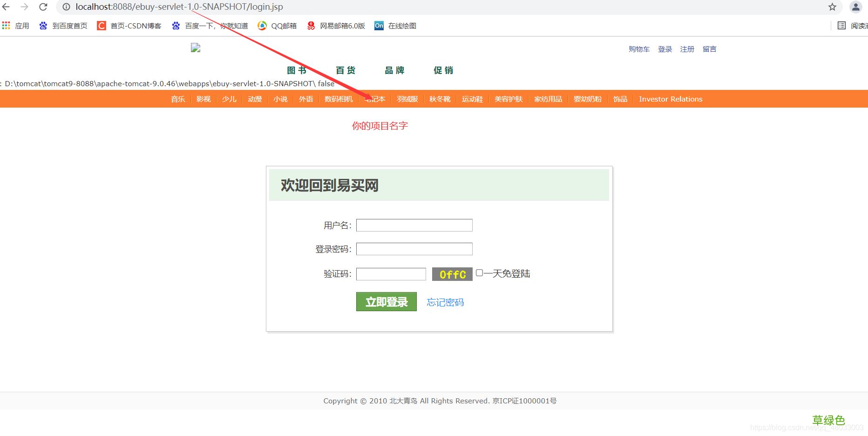Viewport: 868px width, 436px height.
Task: Open the 忘记密码 link
Action: tap(445, 302)
